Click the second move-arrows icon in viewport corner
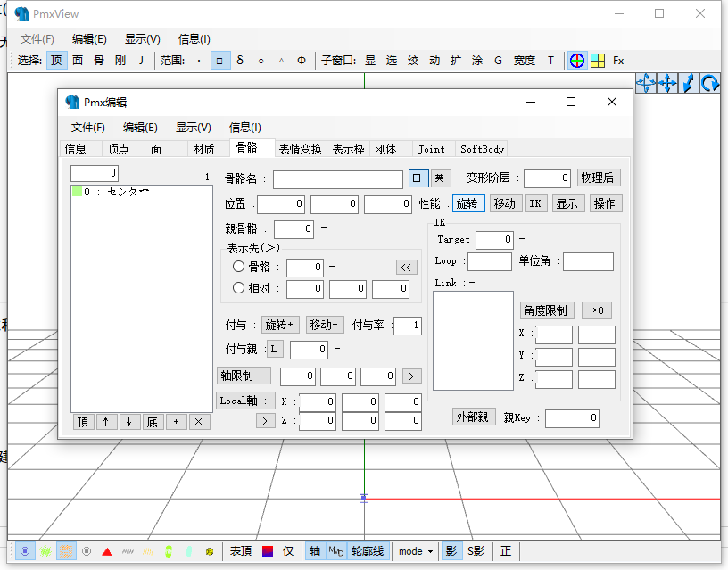The width and height of the screenshot is (728, 570). [x=667, y=84]
